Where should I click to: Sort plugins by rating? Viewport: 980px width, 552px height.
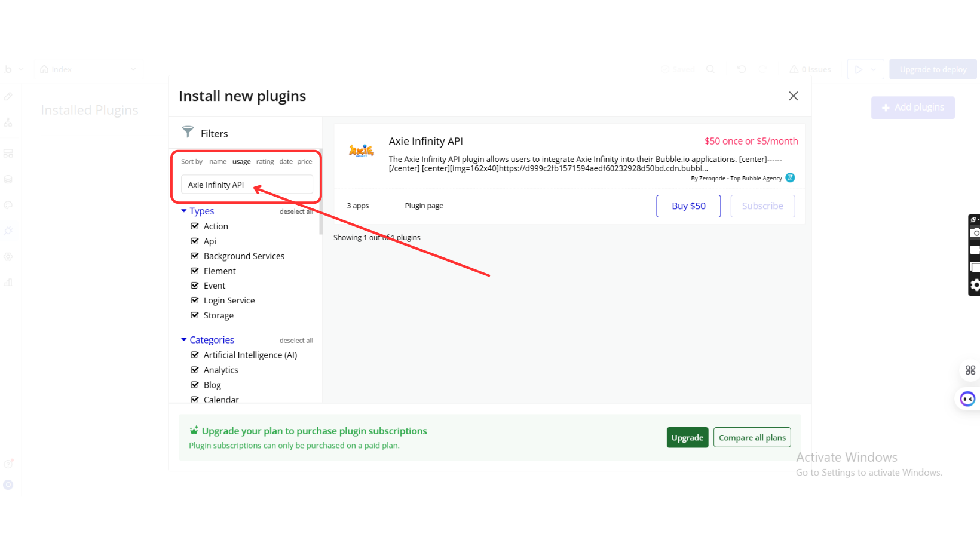[x=265, y=162]
